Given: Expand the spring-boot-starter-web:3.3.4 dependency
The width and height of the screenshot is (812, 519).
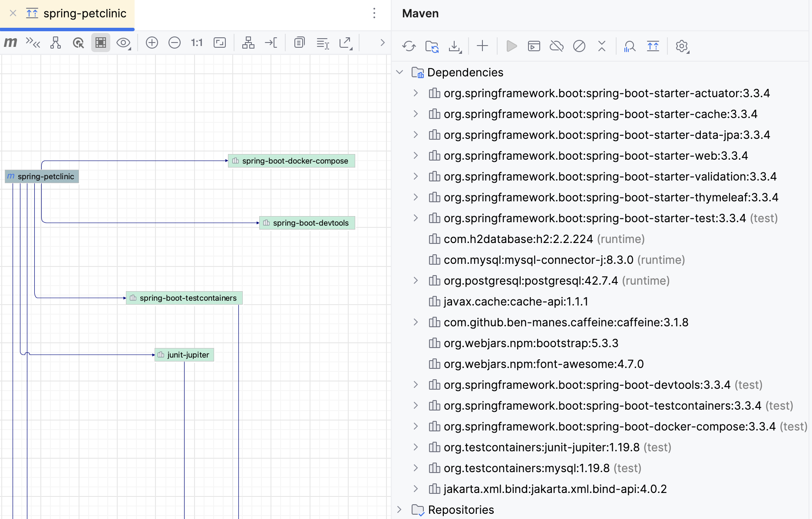Looking at the screenshot, I should coord(416,155).
